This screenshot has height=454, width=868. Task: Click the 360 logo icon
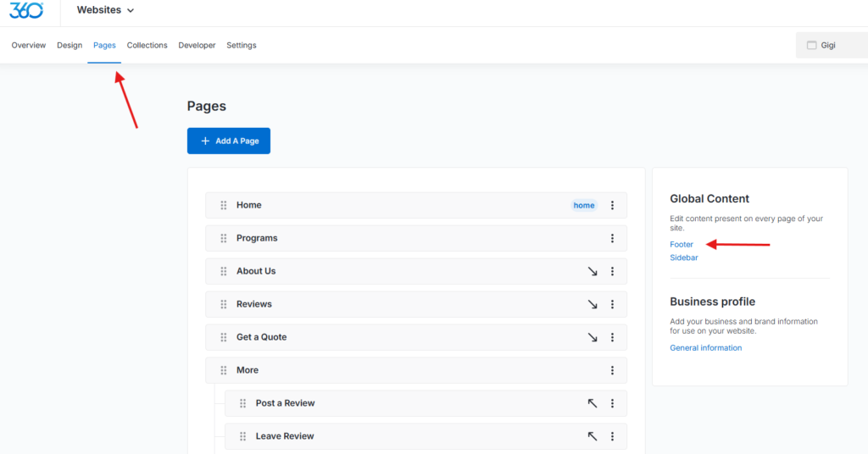pyautogui.click(x=26, y=10)
